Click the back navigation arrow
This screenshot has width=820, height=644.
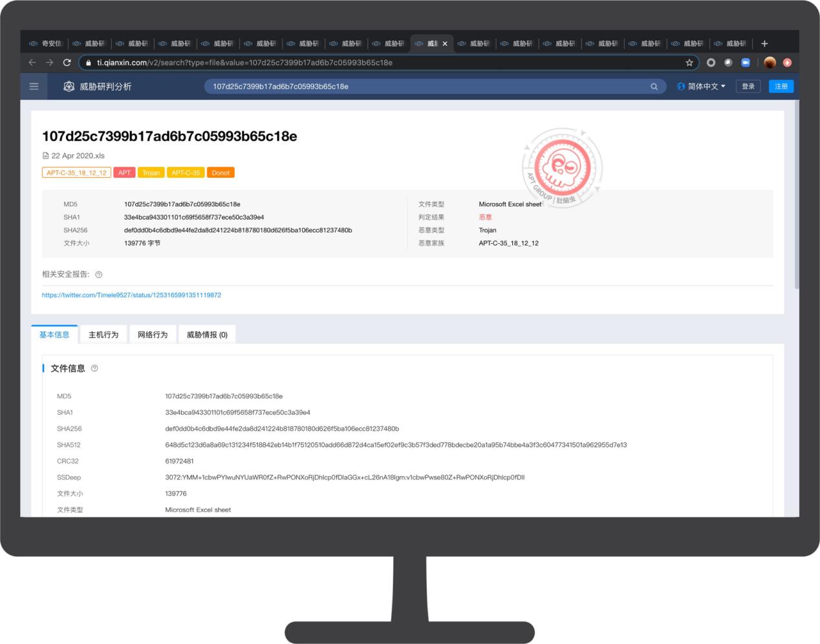[32, 63]
